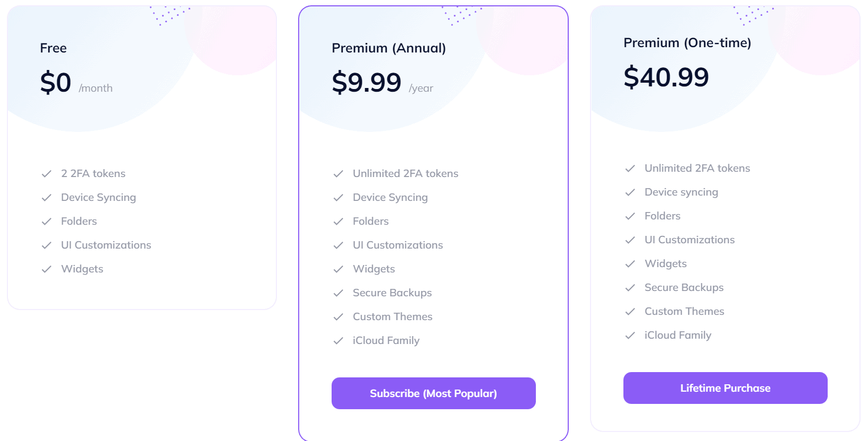This screenshot has height=441, width=868.
Task: Select the 'Free' plan heading
Action: click(x=53, y=48)
